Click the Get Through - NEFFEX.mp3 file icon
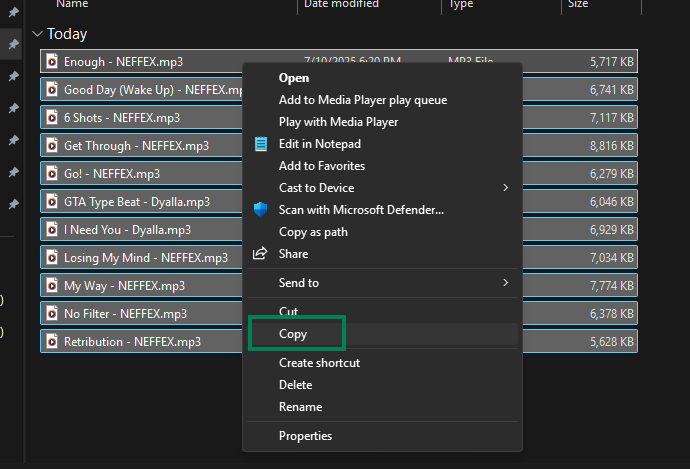 point(52,146)
